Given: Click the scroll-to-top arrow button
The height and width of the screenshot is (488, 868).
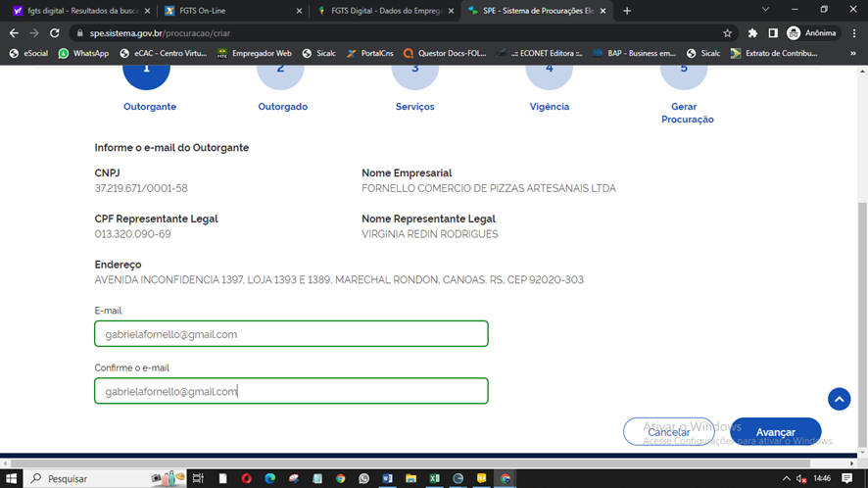Looking at the screenshot, I should tap(839, 399).
